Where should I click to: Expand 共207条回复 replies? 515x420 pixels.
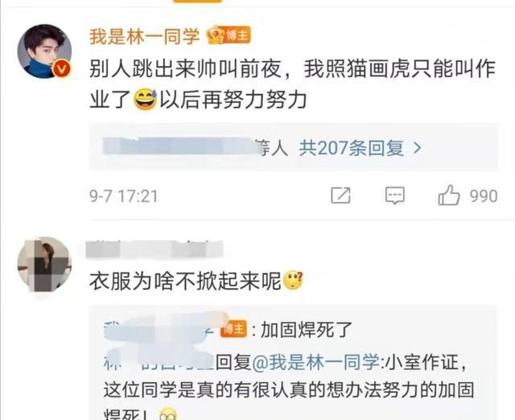click(x=351, y=148)
